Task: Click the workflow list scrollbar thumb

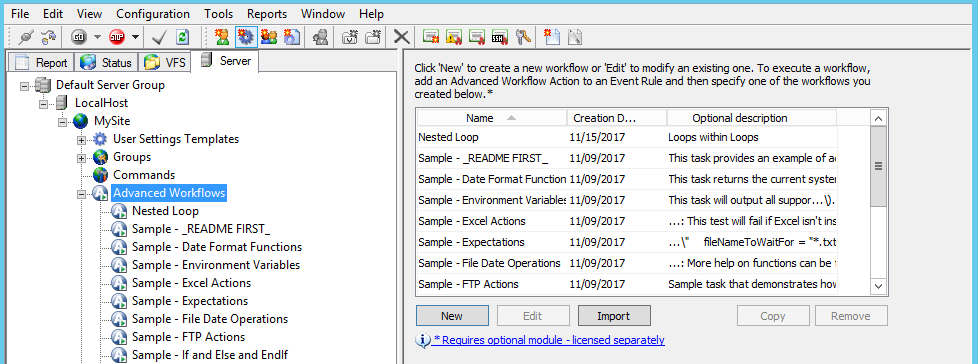Action: point(878,166)
